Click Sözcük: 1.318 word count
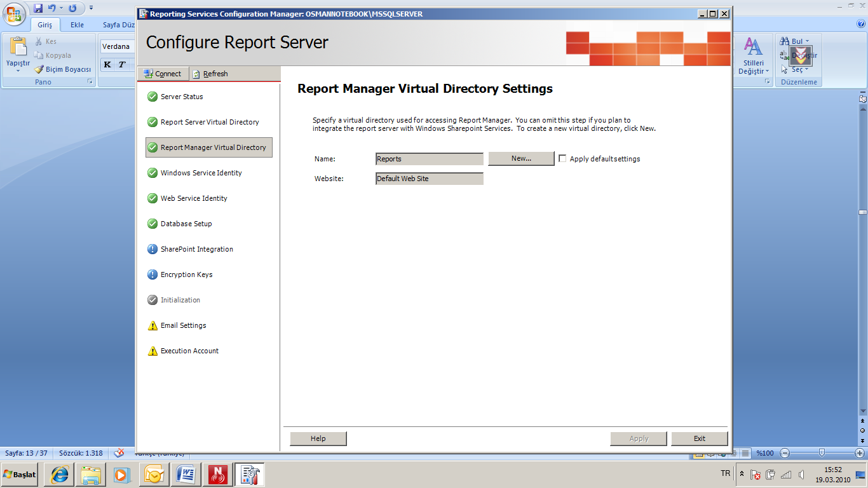Image resolution: width=868 pixels, height=488 pixels. pyautogui.click(x=81, y=453)
